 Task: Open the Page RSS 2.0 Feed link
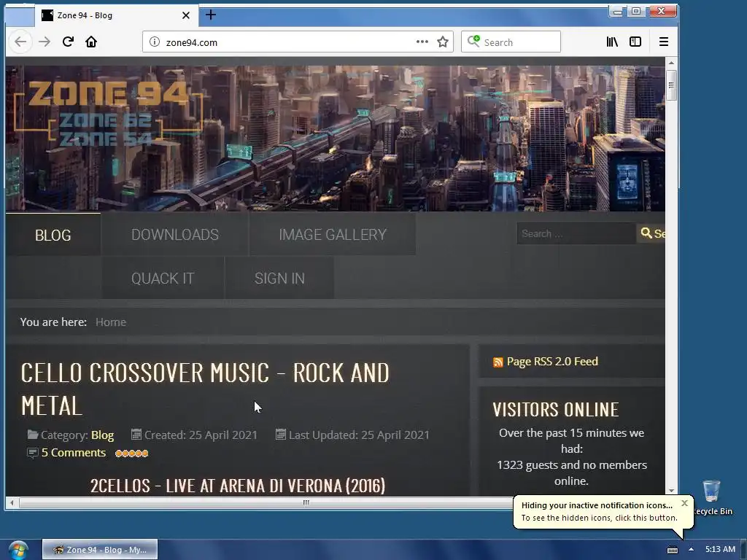pos(552,362)
